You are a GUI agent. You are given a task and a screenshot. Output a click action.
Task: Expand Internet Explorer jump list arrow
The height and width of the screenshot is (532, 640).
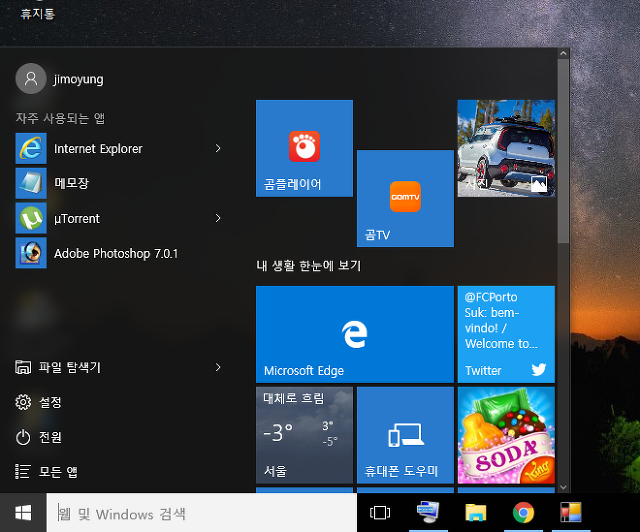tap(218, 148)
